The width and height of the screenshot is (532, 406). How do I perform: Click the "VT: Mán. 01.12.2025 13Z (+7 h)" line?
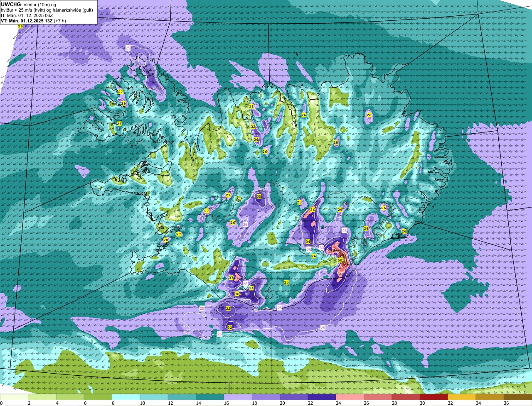click(x=33, y=21)
